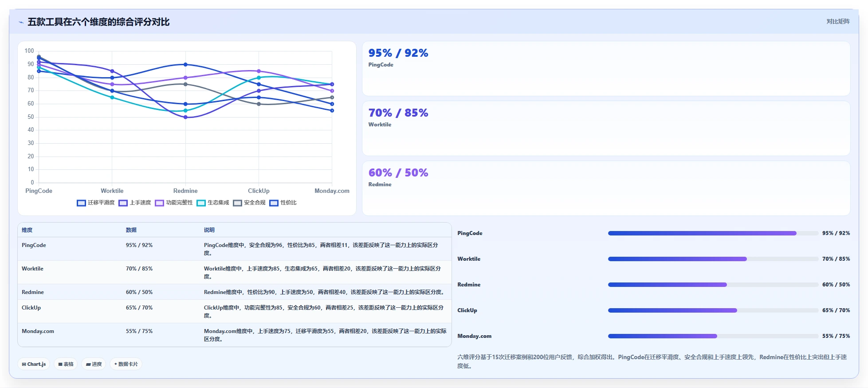Click the Redmine cell in the table
Viewport: 868px width, 388px height.
coord(33,292)
